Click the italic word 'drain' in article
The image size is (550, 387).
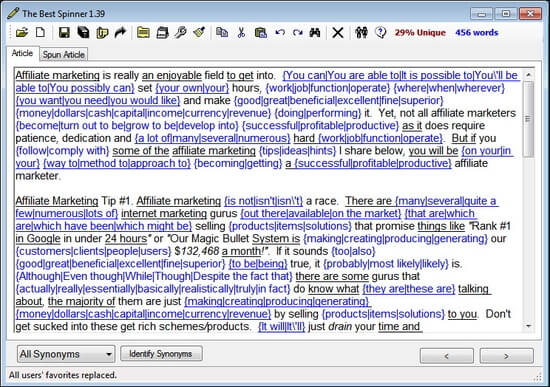(x=340, y=326)
